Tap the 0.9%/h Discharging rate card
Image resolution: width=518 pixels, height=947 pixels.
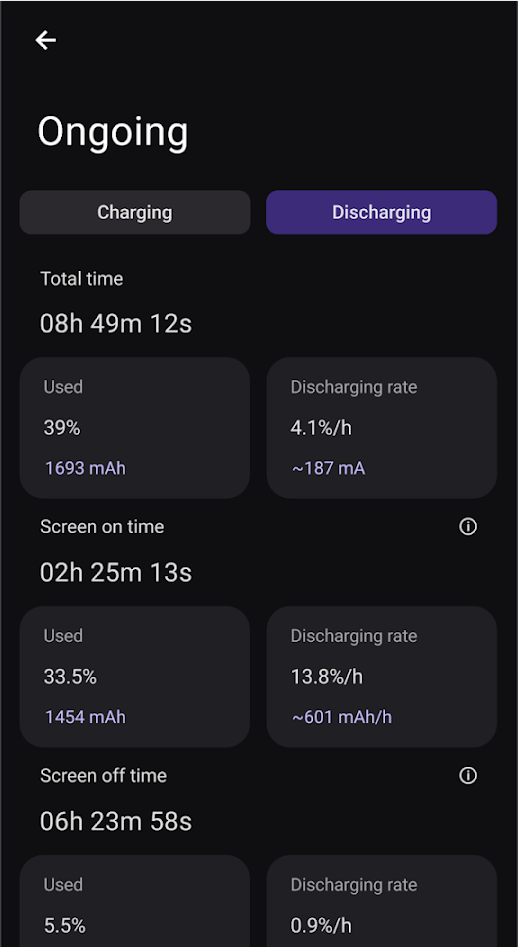(x=382, y=901)
